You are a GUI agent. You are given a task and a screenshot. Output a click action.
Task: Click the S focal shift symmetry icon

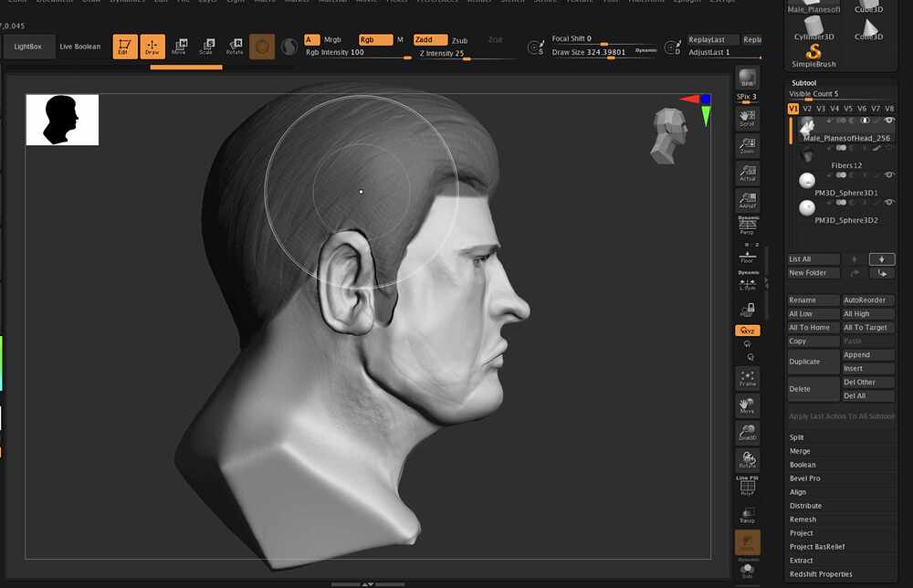click(536, 47)
